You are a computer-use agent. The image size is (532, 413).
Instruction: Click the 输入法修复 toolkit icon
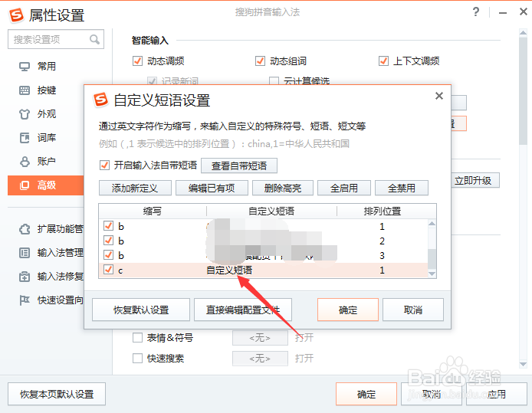(25, 277)
